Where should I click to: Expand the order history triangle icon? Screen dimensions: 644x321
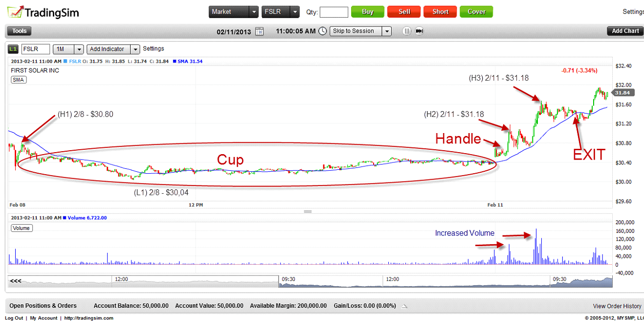(x=404, y=306)
